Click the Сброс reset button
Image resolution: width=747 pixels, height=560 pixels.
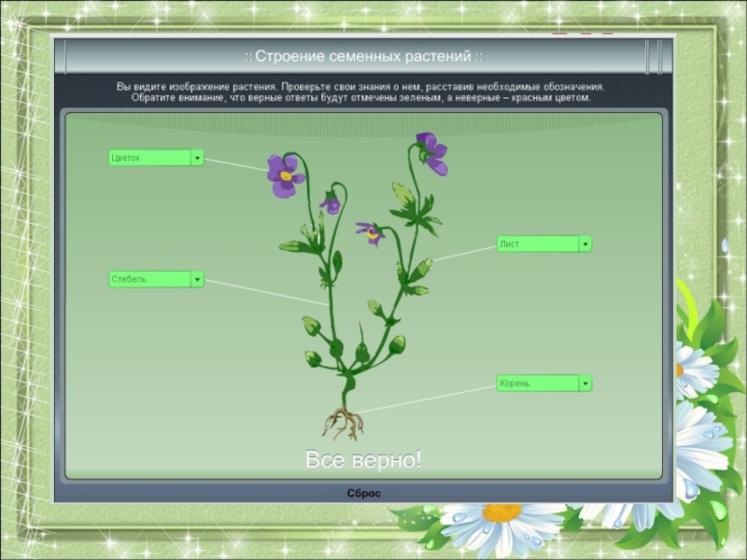tap(363, 494)
